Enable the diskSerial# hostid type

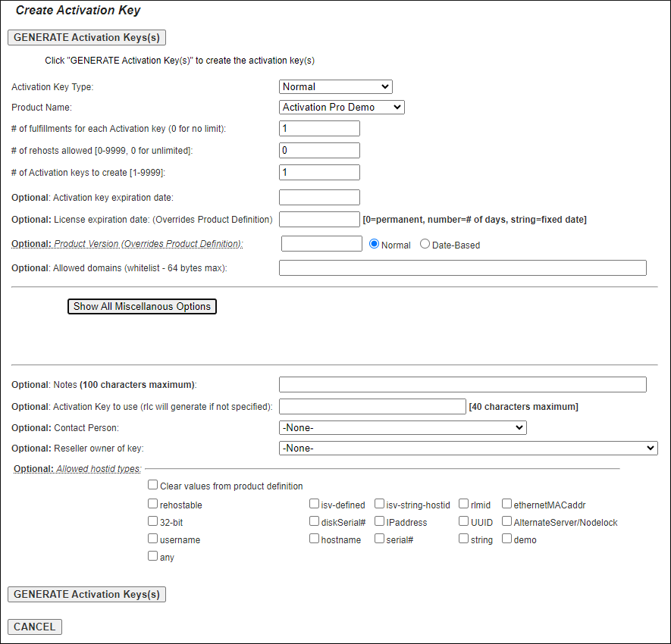(314, 521)
